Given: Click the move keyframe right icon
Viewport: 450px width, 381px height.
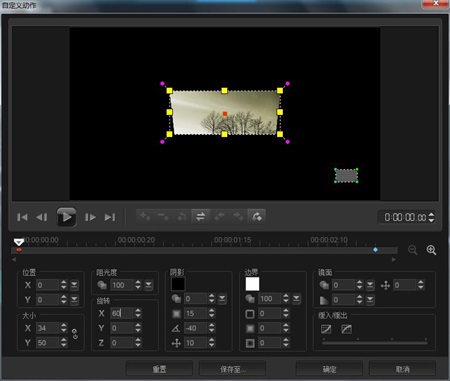Looking at the screenshot, I should 238,216.
